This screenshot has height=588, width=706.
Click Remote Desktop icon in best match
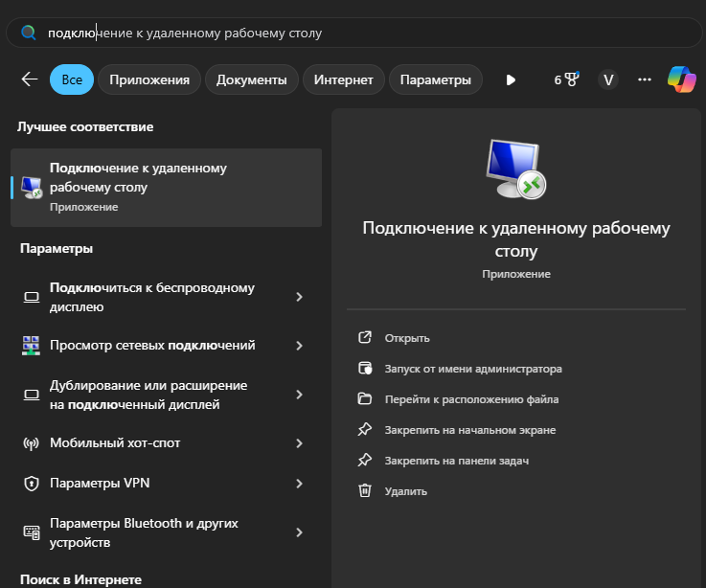click(x=31, y=188)
